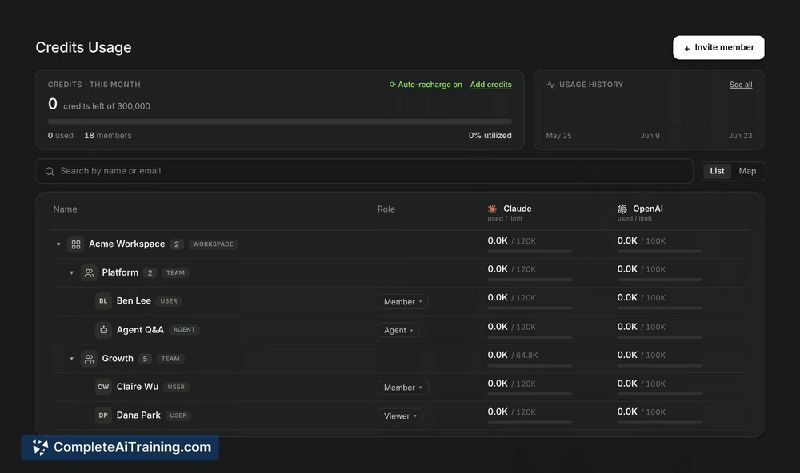Click the usage history pulse icon
This screenshot has width=800, height=473.
click(551, 85)
